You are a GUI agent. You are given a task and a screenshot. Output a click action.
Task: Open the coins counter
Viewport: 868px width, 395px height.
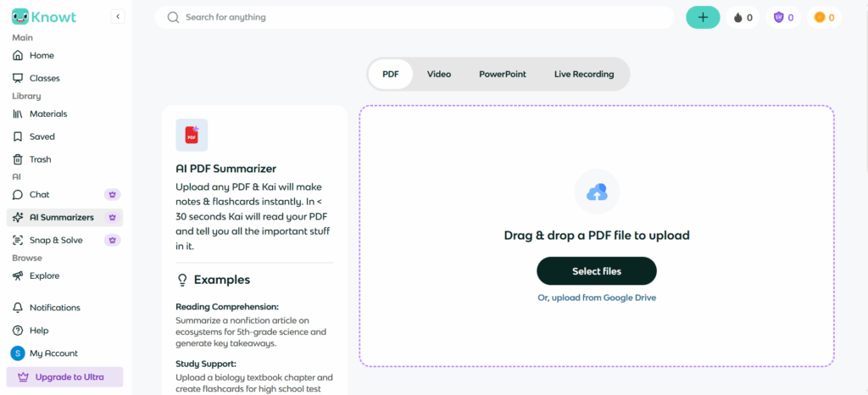[824, 18]
